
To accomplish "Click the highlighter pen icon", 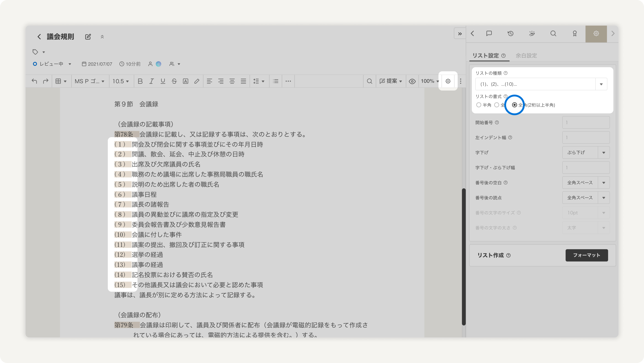I will coord(197,81).
